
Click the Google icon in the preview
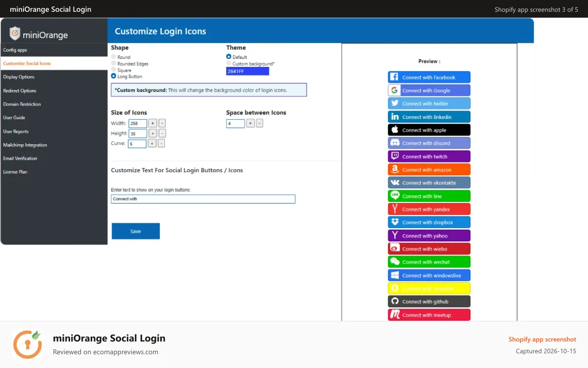(394, 90)
